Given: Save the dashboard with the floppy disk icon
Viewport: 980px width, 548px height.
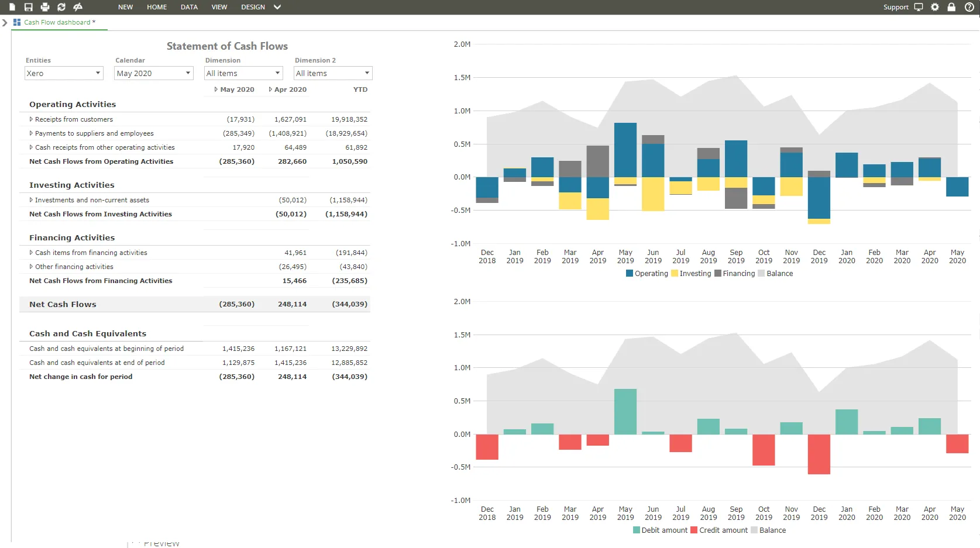Looking at the screenshot, I should (28, 7).
